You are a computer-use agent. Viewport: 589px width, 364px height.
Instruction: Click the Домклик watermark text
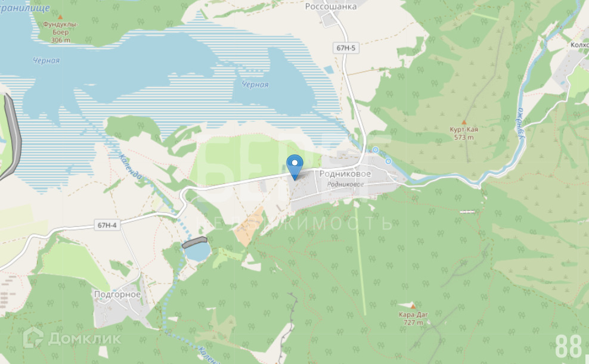85,339
